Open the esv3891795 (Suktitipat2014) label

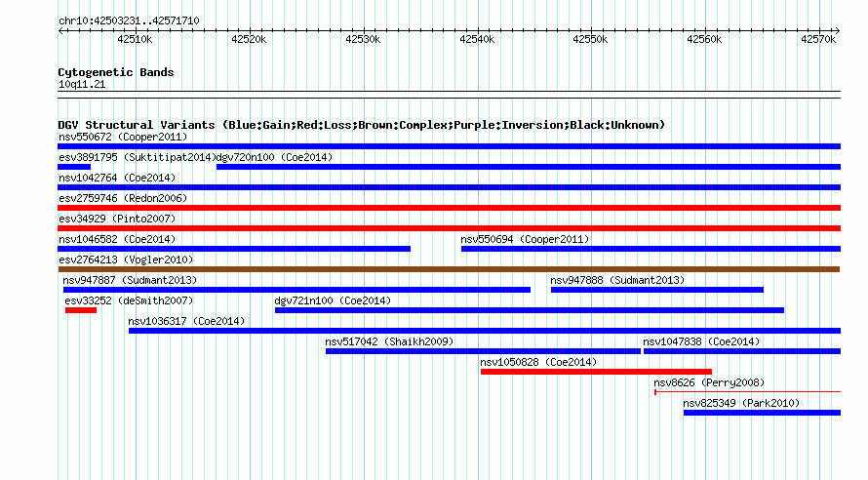(138, 157)
